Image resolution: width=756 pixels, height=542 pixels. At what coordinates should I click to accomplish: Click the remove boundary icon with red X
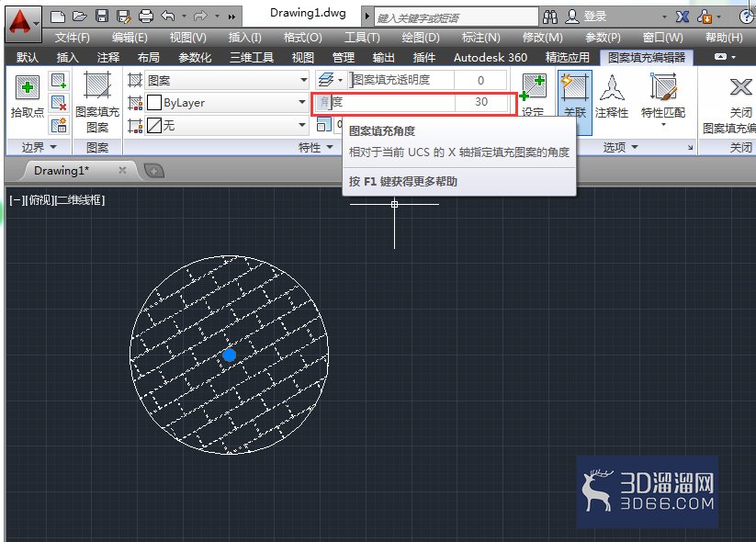click(59, 103)
